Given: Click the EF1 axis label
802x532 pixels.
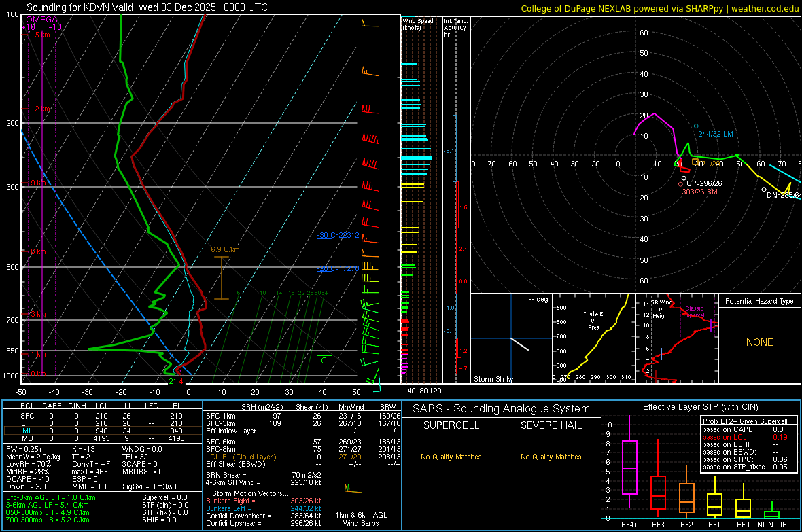Looking at the screenshot, I should [714, 525].
